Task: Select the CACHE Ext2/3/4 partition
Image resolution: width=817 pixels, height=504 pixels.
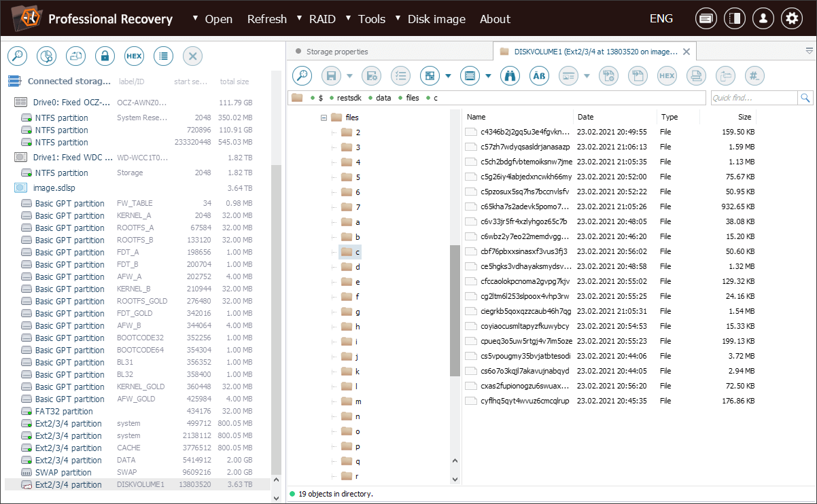Action: 137,448
